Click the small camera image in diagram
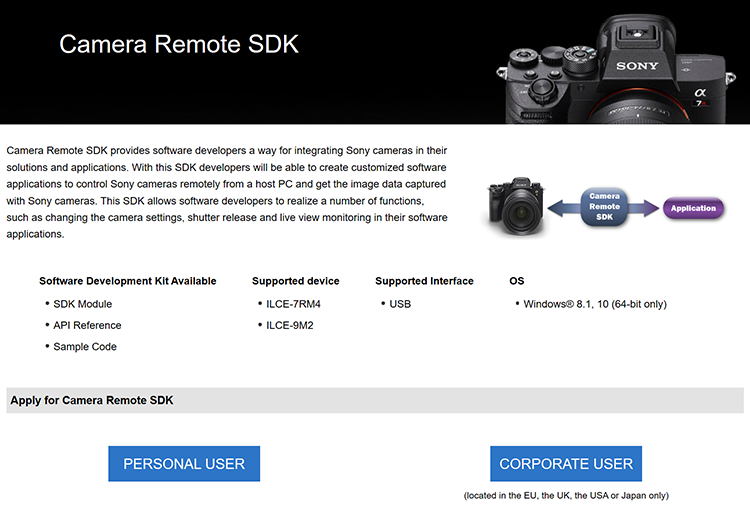Screen dimensions: 750x519 click(520, 207)
